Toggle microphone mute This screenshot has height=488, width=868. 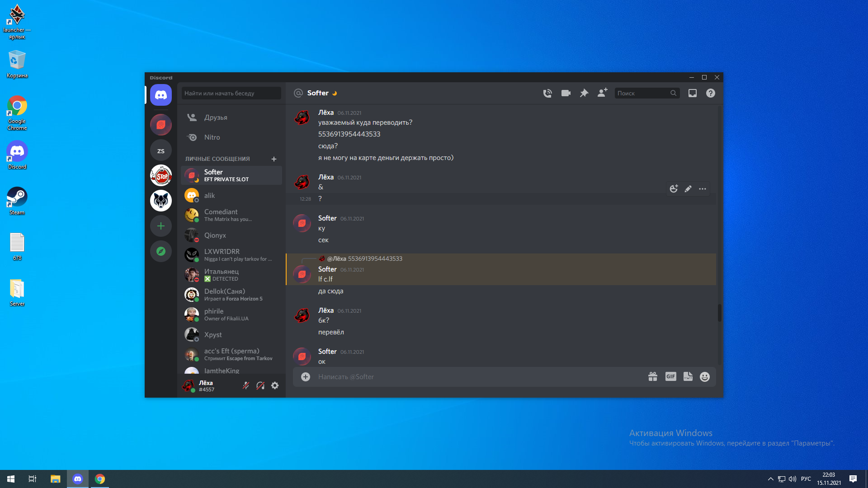[246, 385]
